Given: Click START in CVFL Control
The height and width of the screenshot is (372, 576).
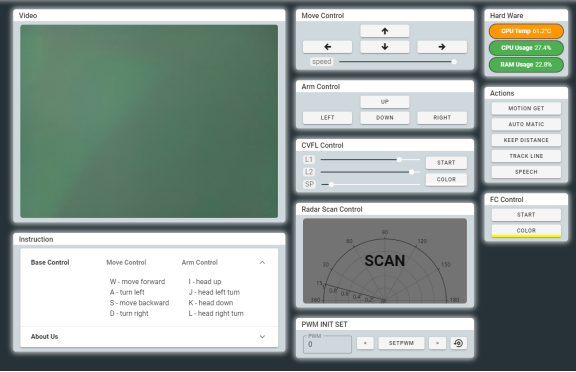Looking at the screenshot, I should (446, 162).
